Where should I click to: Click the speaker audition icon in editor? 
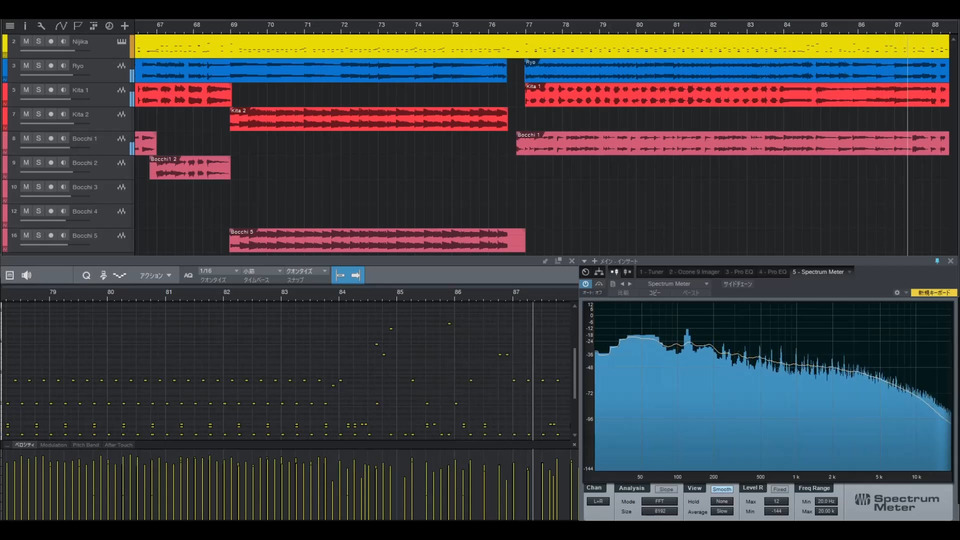(x=27, y=275)
